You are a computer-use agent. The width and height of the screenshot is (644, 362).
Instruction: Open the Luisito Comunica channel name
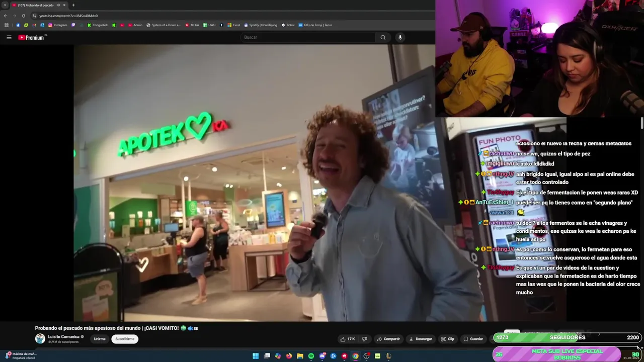[64, 337]
